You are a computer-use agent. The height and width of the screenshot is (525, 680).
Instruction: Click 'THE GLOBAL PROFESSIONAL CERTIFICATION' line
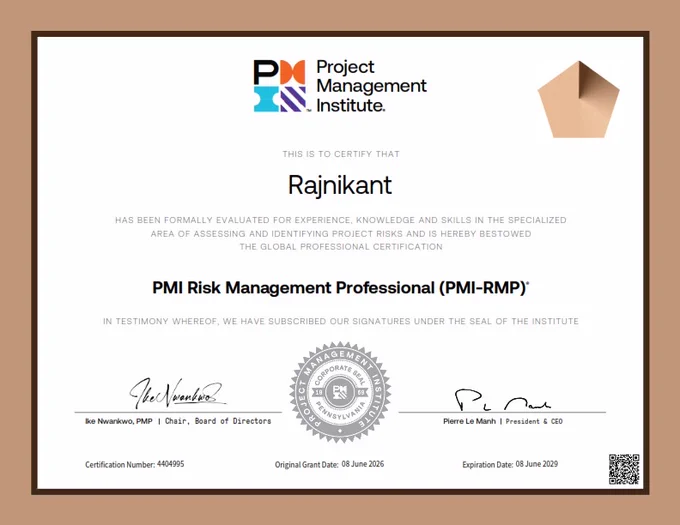pos(341,247)
